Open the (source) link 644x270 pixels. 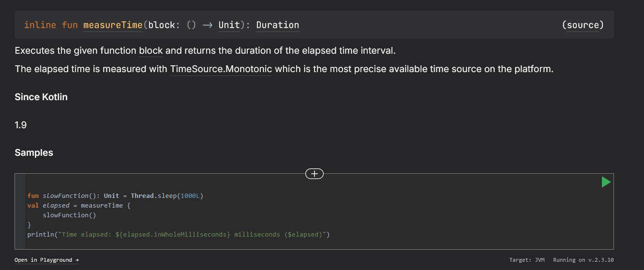point(583,25)
